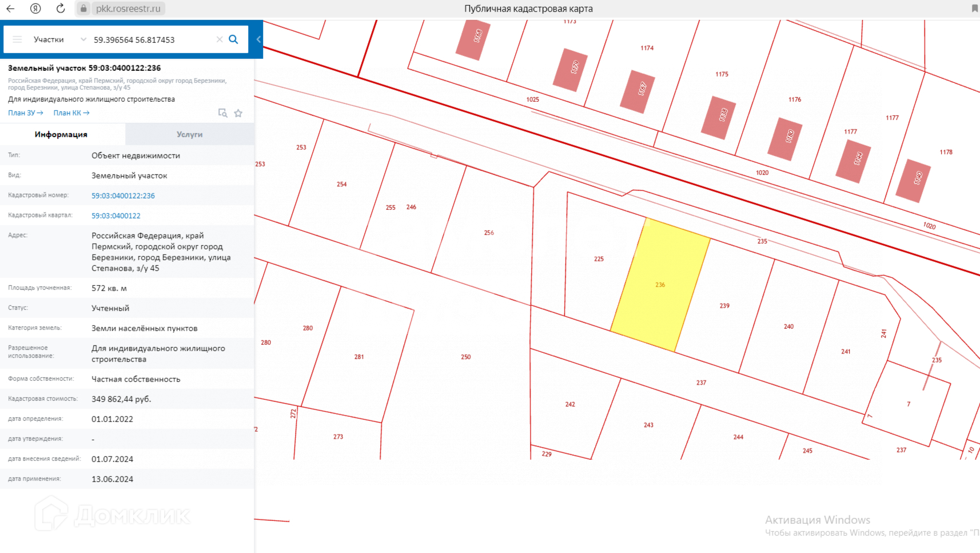Select the cadastral value 349 862,44 руб.

[121, 399]
